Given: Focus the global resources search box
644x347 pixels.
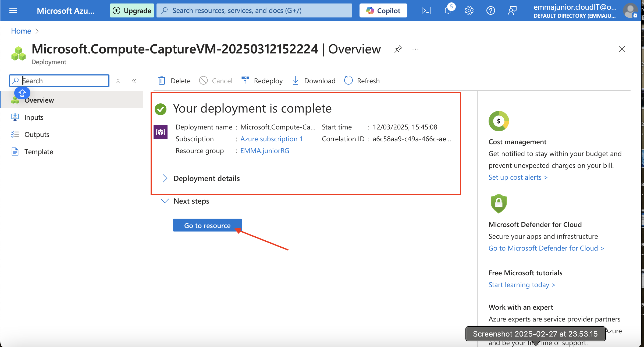Looking at the screenshot, I should 254,10.
